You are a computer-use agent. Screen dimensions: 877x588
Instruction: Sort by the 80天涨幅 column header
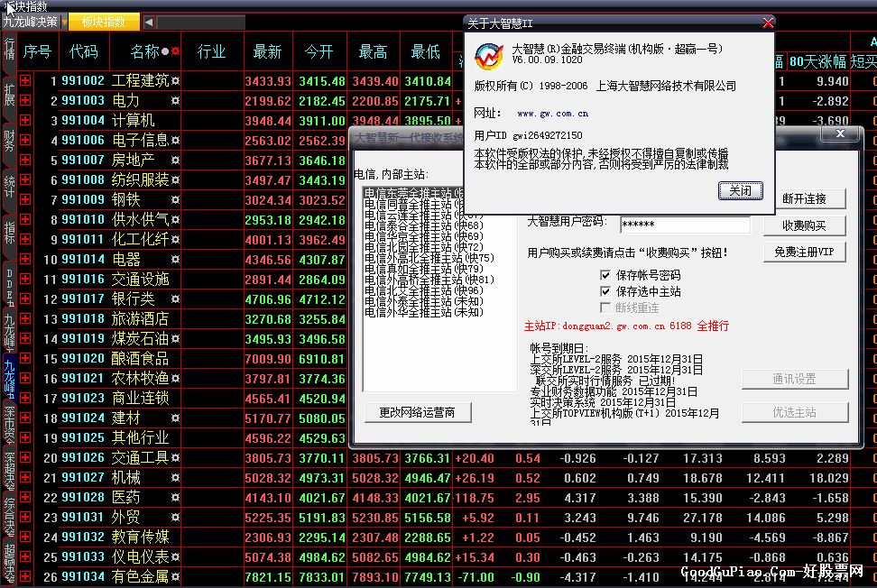[x=817, y=61]
